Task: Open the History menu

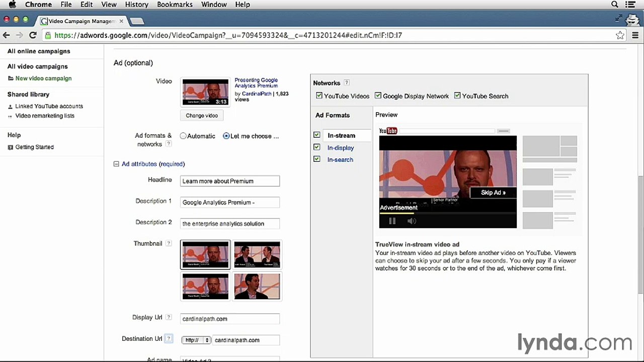Action: pos(136,5)
